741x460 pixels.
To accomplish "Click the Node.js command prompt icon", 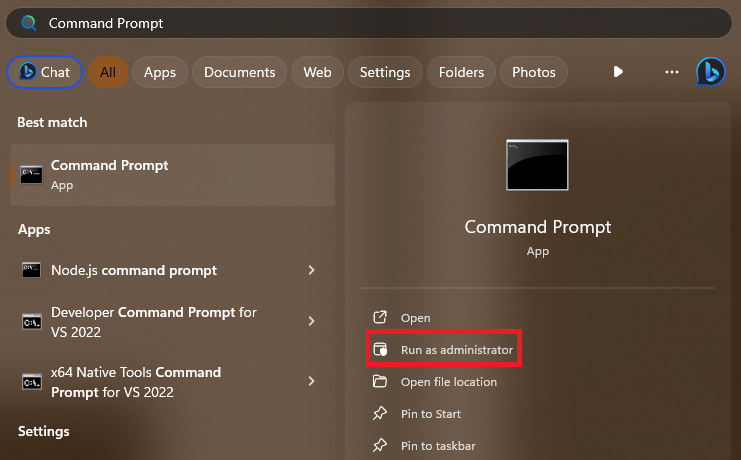I will 31,270.
